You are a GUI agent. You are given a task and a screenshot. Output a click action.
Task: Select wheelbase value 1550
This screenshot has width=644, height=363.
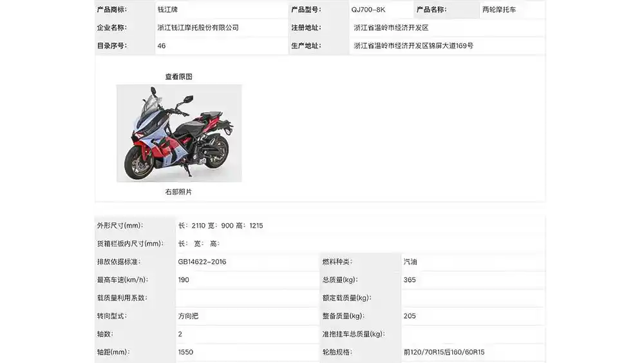(x=185, y=352)
